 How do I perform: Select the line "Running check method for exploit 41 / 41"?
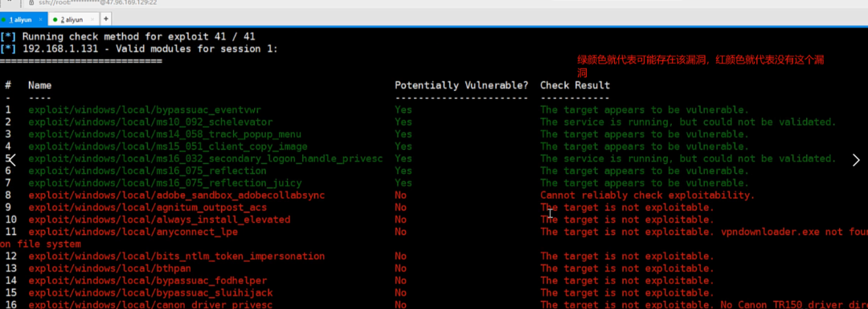tap(138, 36)
